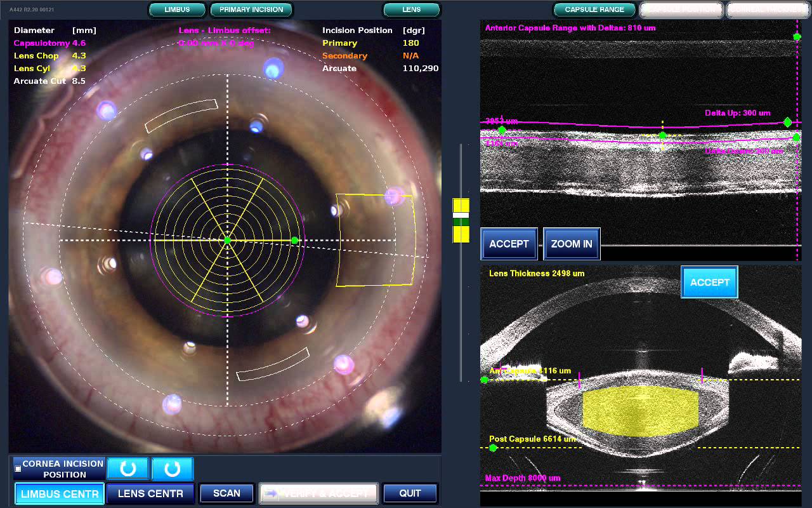Screen dimensions: 812x508
Task: Click the yellow-green vertical slider handle
Action: click(461, 220)
